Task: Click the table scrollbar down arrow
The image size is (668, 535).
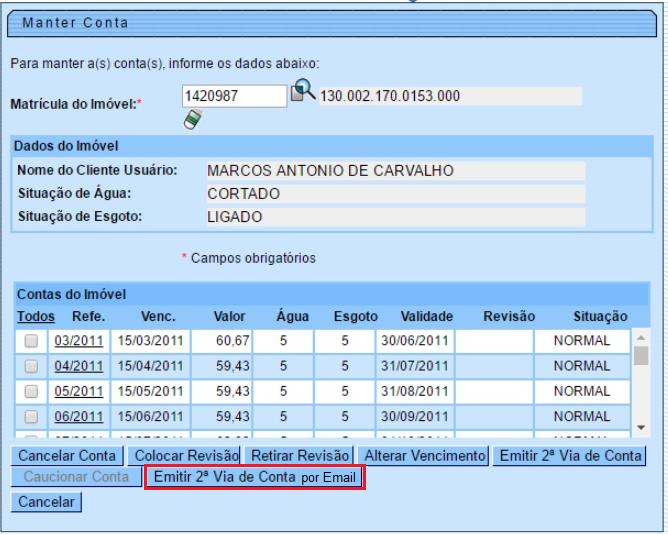Action: click(x=641, y=428)
